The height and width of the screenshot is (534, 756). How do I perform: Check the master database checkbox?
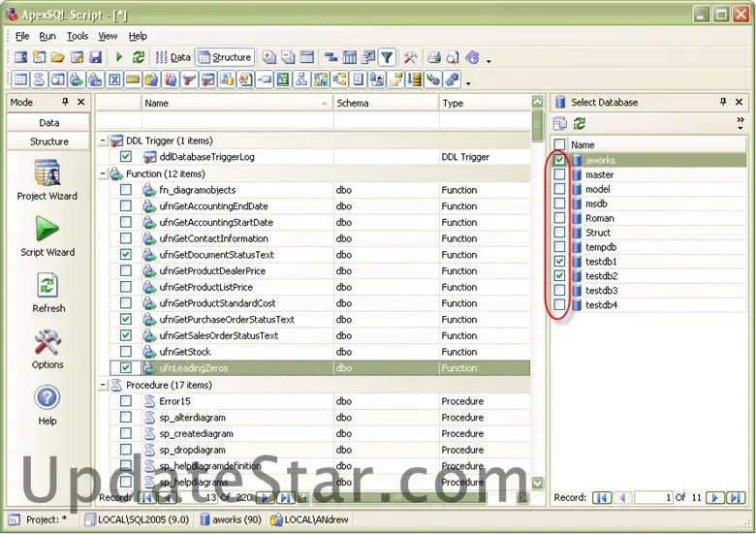[x=559, y=174]
